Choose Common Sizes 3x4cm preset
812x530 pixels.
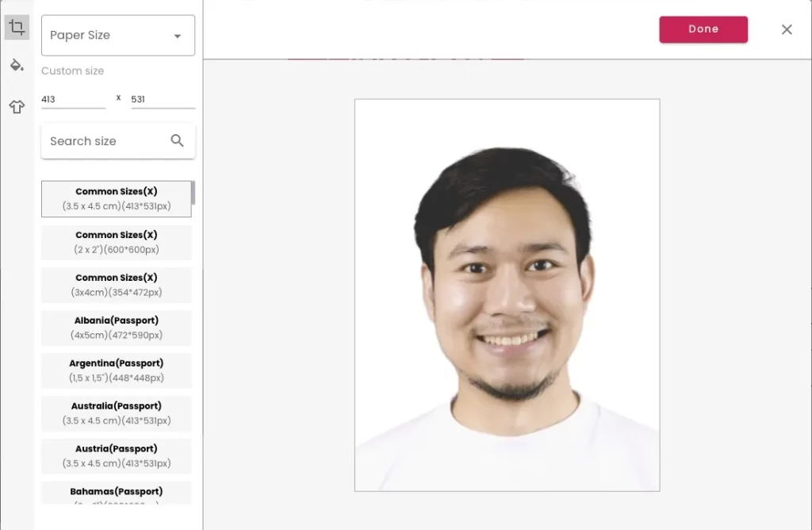click(x=117, y=285)
